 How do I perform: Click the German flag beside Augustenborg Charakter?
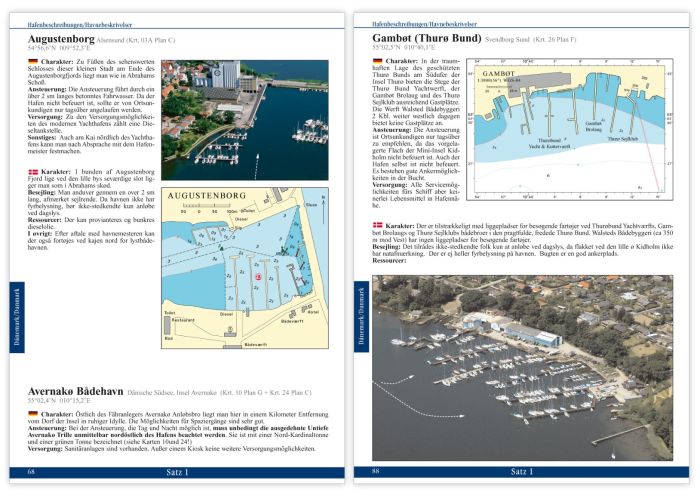[34, 62]
